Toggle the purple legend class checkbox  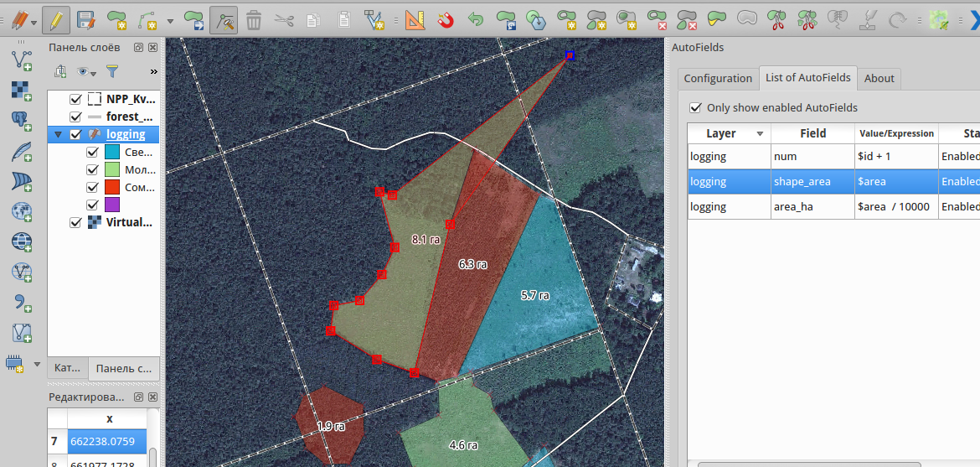tap(92, 205)
